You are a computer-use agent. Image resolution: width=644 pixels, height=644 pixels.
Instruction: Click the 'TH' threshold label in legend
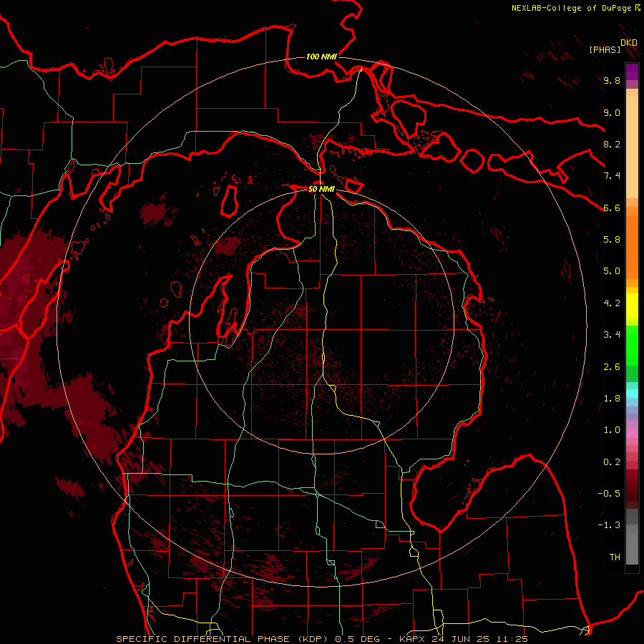click(x=615, y=557)
